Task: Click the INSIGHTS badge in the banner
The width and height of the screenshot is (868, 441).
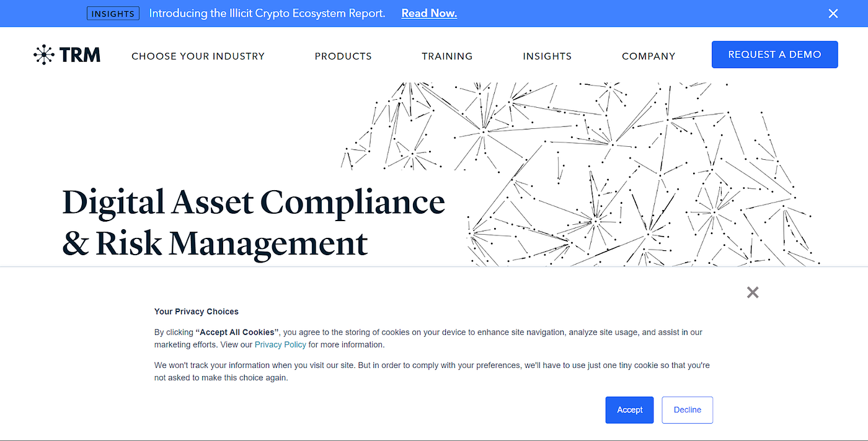Action: 113,13
